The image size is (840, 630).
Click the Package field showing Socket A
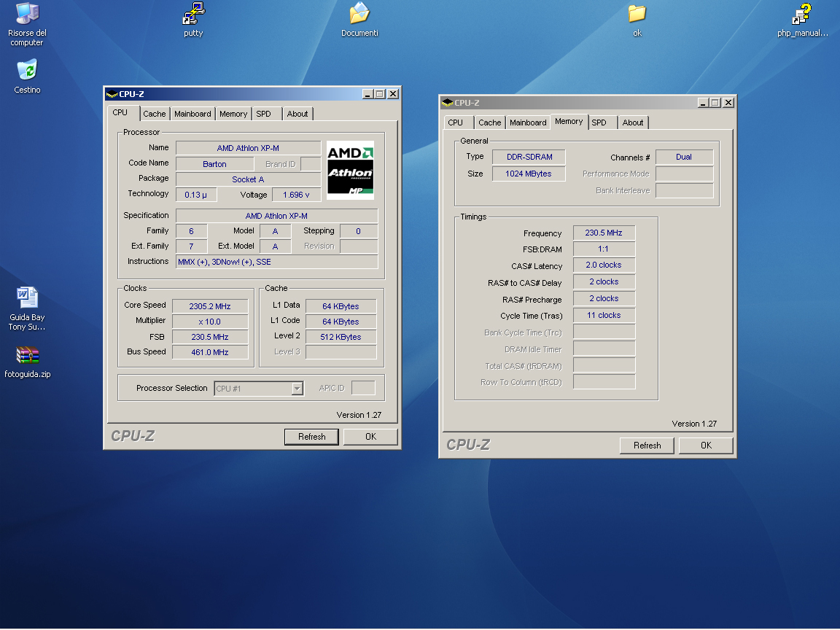click(248, 179)
